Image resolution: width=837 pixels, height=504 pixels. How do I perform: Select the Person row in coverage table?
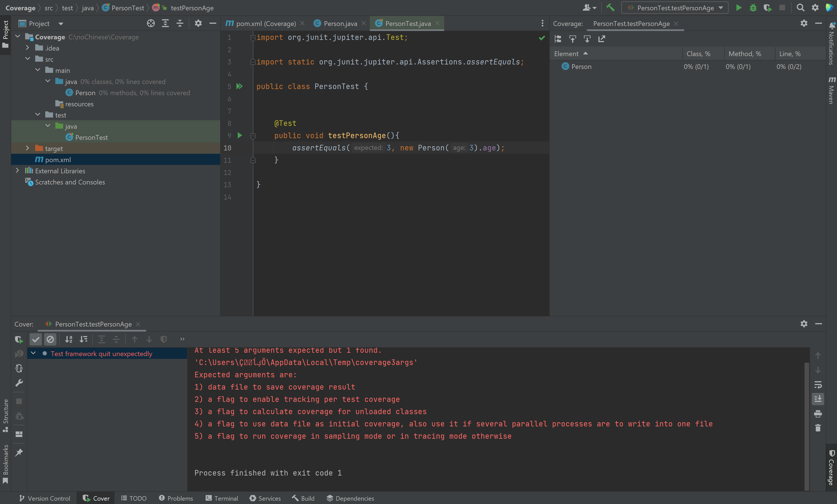[x=581, y=66]
